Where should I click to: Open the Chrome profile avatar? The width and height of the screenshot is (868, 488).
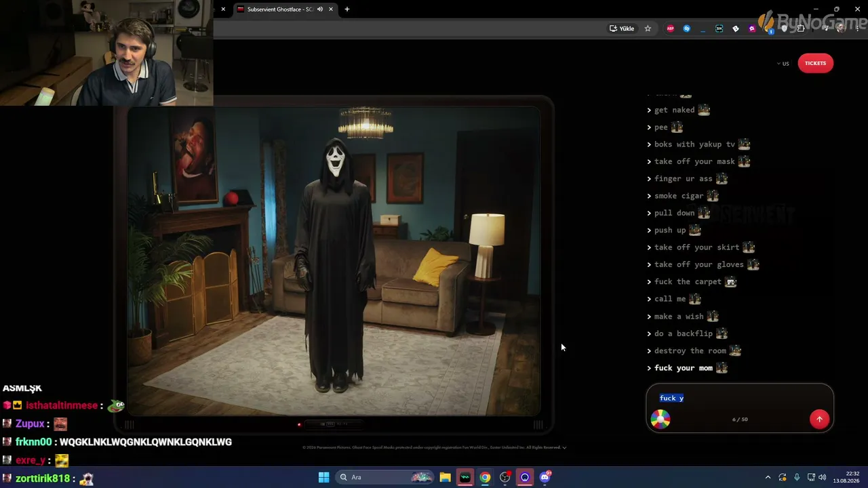pos(842,28)
